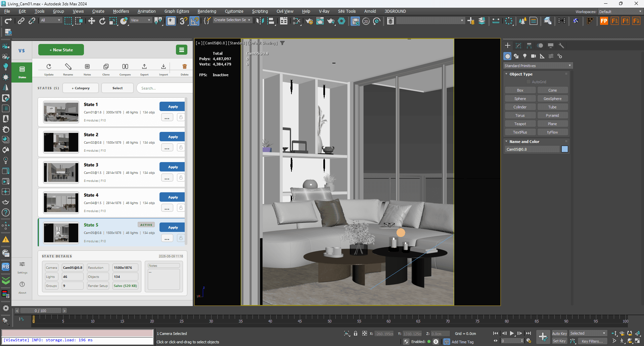Click the Rename state icon
644x346 pixels.
point(68,69)
